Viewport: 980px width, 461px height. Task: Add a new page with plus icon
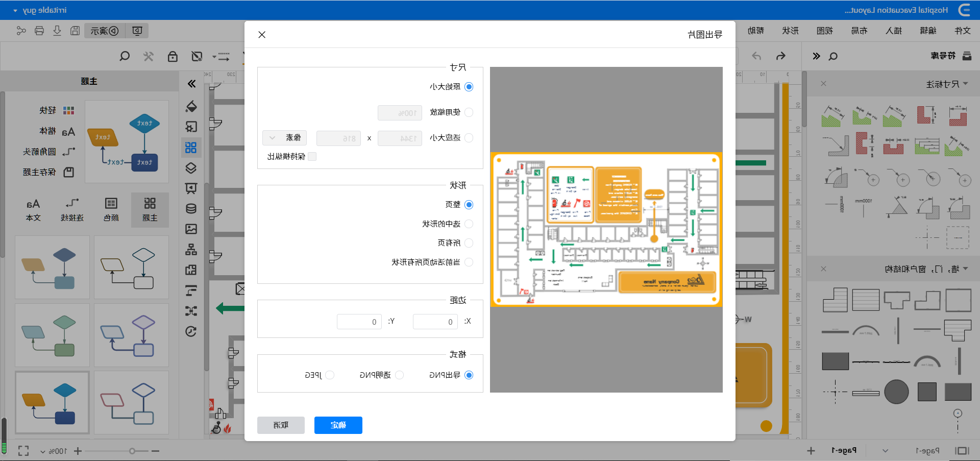point(811,451)
